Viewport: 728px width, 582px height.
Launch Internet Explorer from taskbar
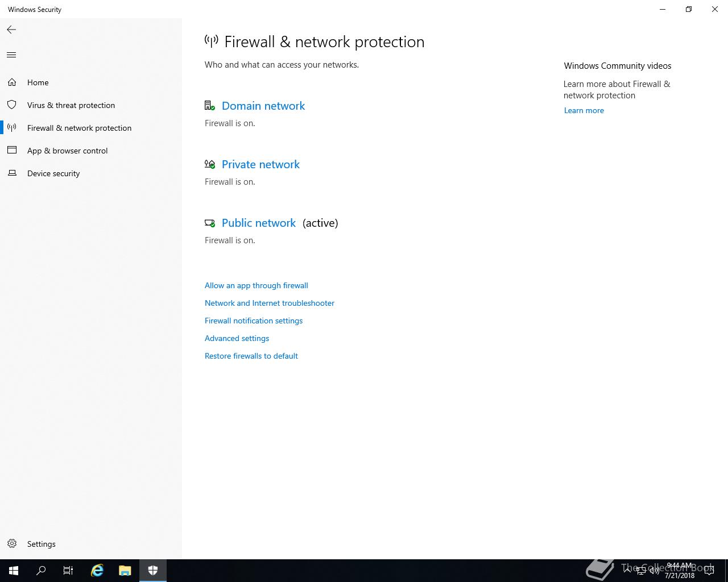tap(97, 571)
